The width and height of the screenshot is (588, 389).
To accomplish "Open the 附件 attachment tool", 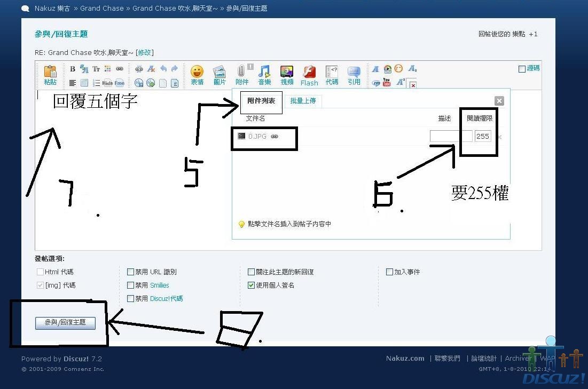I will click(x=242, y=75).
